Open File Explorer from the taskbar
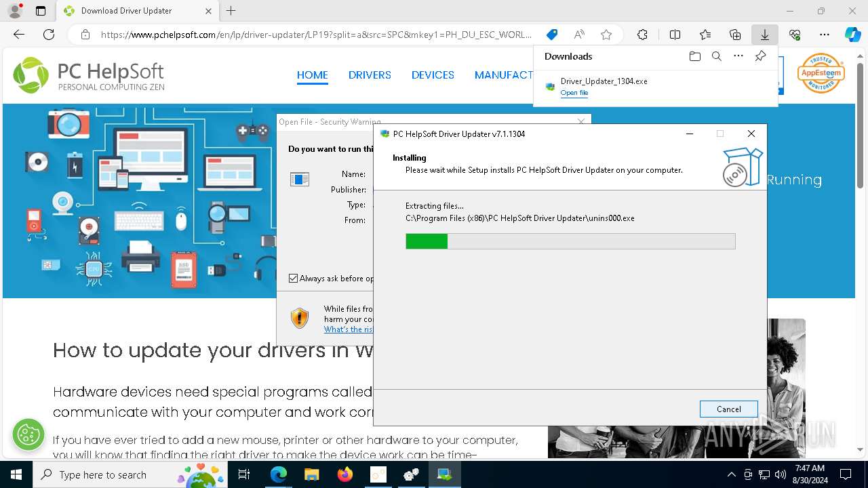Image resolution: width=868 pixels, height=488 pixels. [x=311, y=474]
